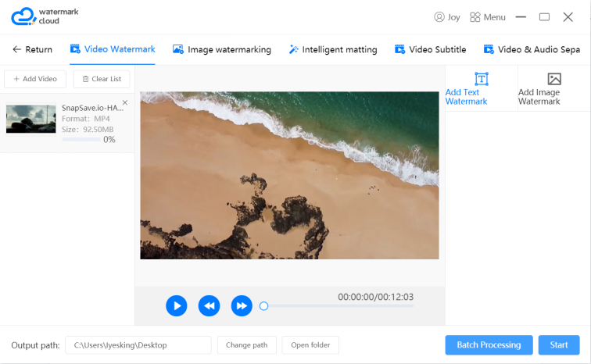Minimize the watermark cloud window

pyautogui.click(x=521, y=17)
